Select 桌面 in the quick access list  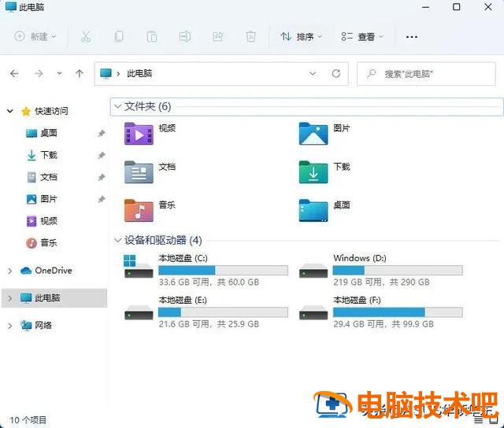pos(49,133)
